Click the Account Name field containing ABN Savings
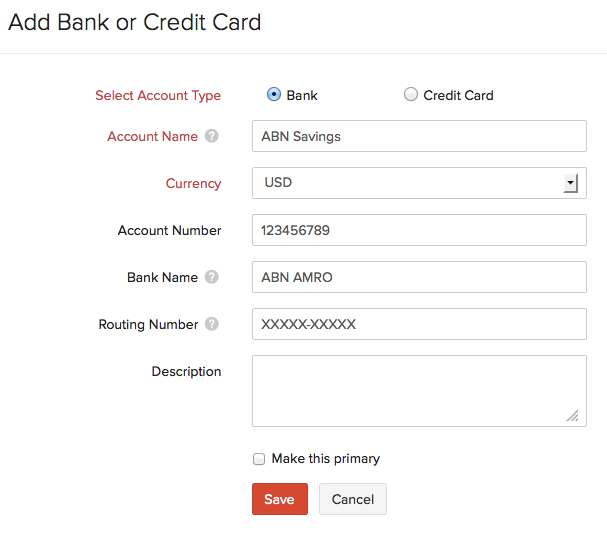Image resolution: width=607 pixels, height=534 pixels. click(x=418, y=136)
